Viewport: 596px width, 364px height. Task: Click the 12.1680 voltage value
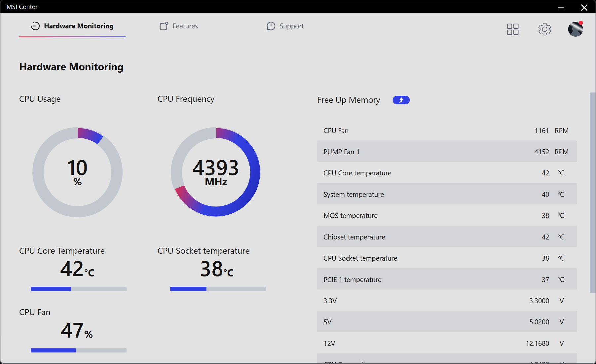point(538,344)
